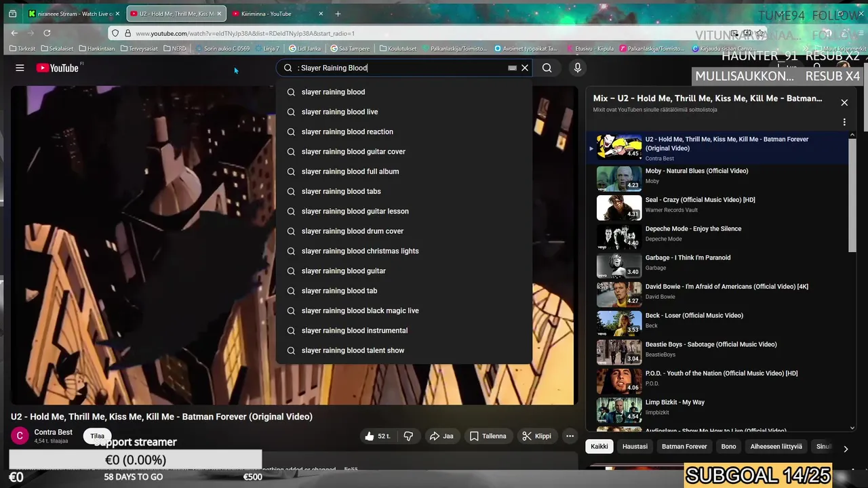Dislike the video with thumbs down
The height and width of the screenshot is (488, 868).
tap(408, 436)
